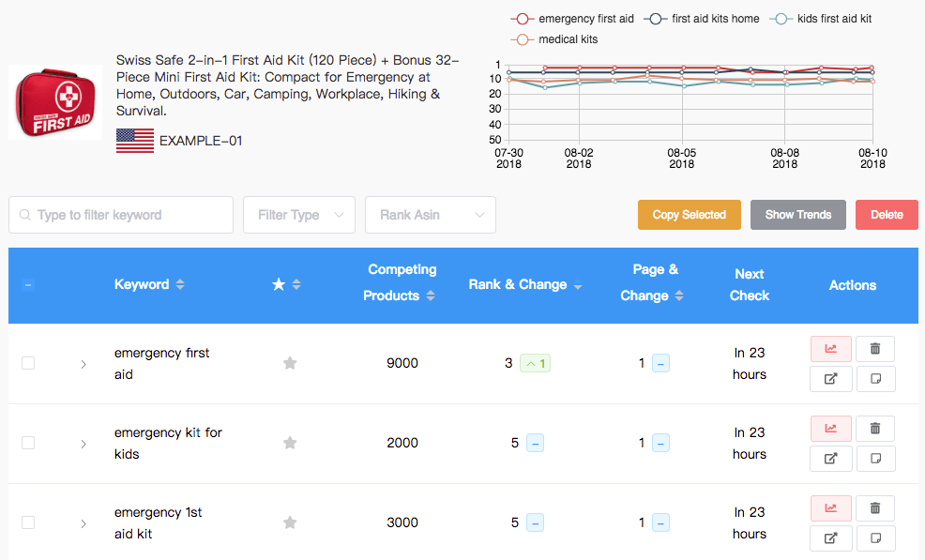Remove the emergency 1st aid kit row
Image resolution: width=925 pixels, height=560 pixels.
[x=875, y=508]
